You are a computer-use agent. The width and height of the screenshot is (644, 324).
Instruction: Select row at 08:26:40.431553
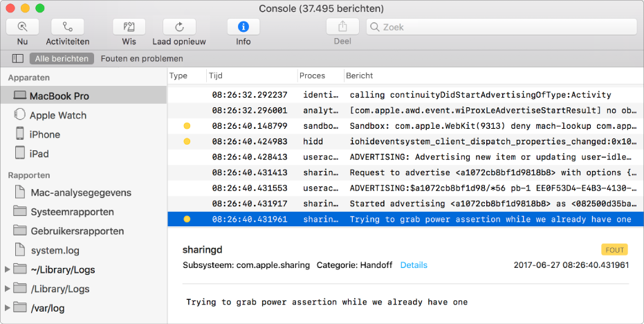[x=406, y=188]
